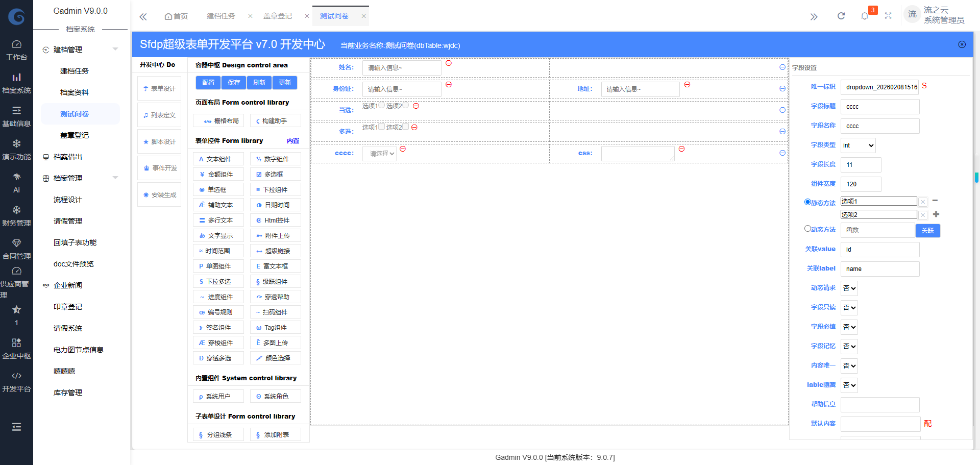Open the 开发平台 sidebar section

point(16,382)
